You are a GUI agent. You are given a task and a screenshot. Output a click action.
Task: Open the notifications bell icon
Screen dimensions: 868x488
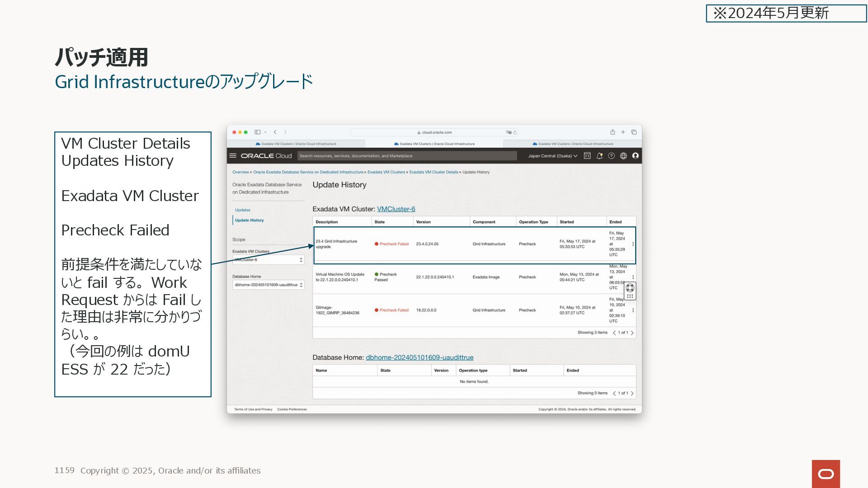point(599,155)
